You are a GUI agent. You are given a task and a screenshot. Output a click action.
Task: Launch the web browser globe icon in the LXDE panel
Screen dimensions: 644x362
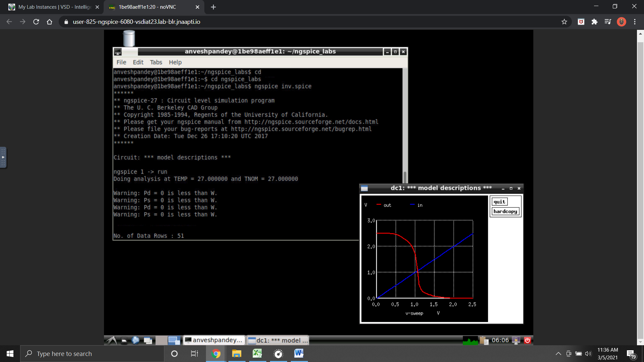(136, 341)
